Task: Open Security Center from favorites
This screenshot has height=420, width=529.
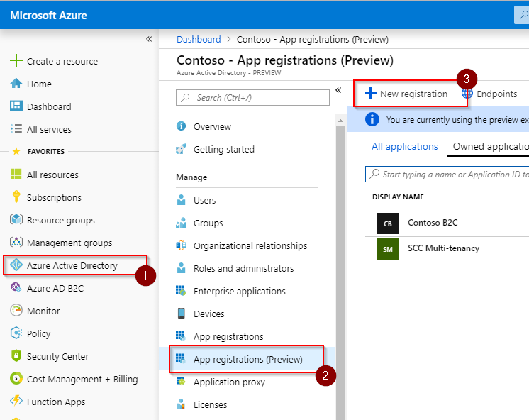Action: coord(57,357)
